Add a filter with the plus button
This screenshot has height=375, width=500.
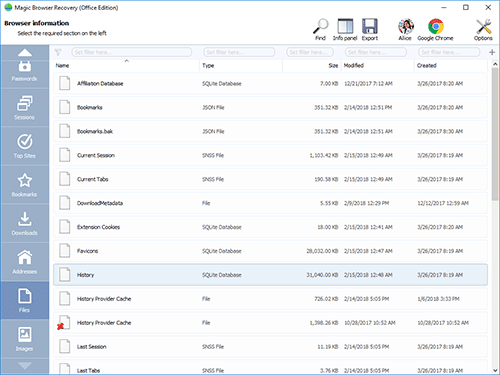coord(492,52)
